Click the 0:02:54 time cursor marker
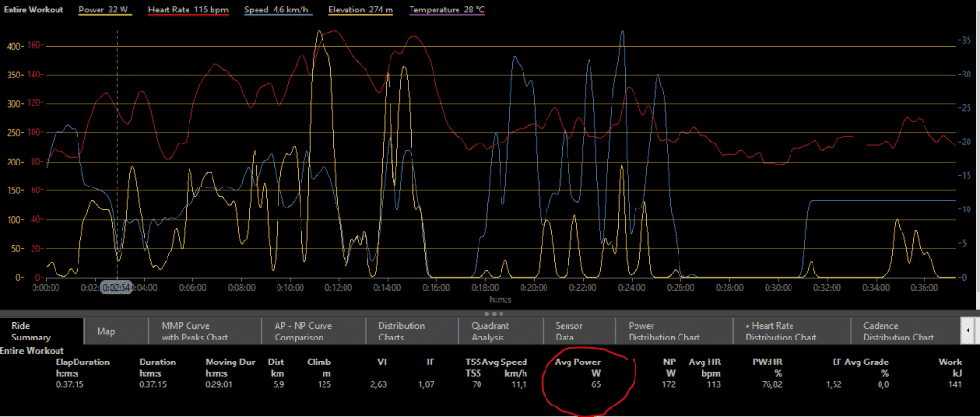Screen dimensions: 980x417 click(x=116, y=286)
